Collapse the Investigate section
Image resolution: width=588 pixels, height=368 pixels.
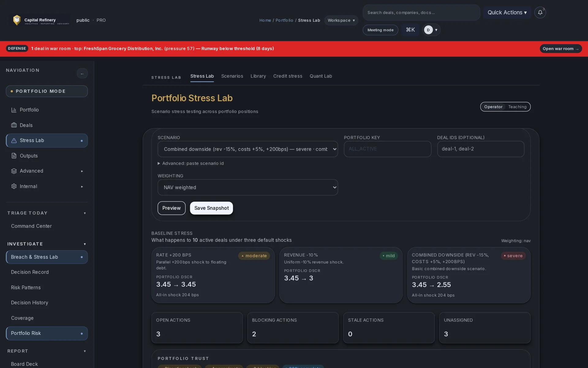(47, 244)
